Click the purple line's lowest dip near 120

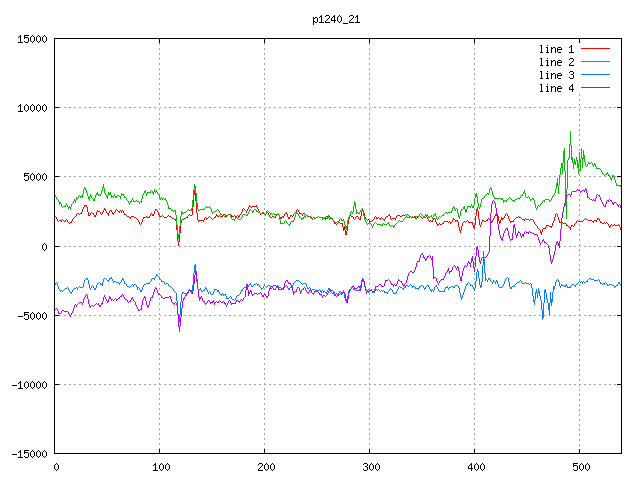tap(180, 329)
